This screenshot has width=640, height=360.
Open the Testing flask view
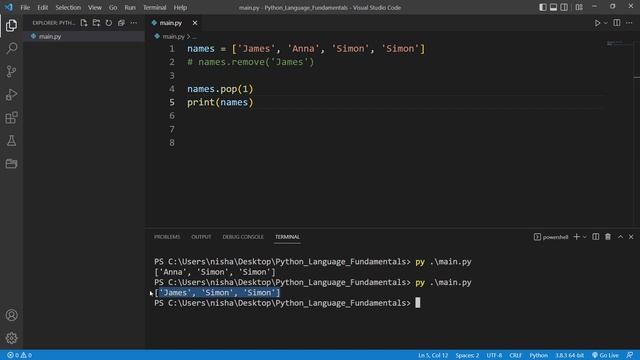11,141
